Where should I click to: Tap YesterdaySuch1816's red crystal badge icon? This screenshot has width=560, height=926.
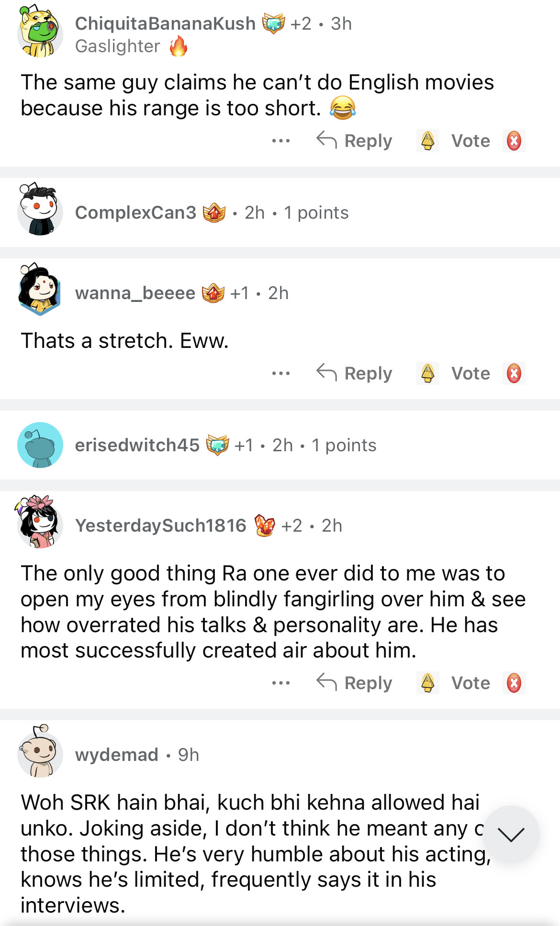tap(265, 525)
